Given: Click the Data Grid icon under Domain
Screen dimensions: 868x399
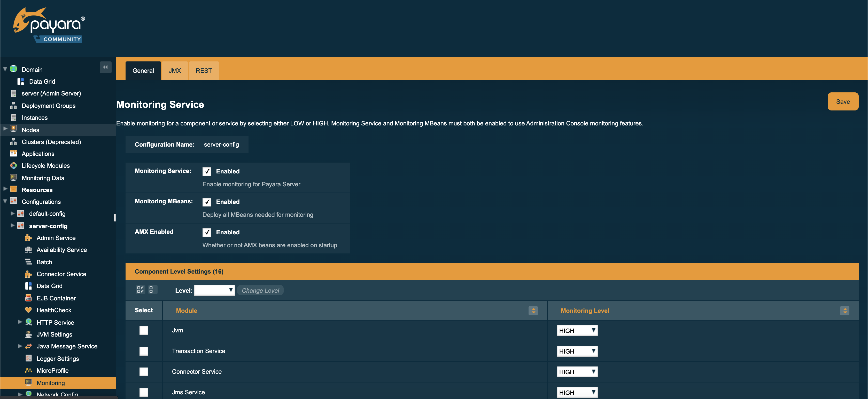Looking at the screenshot, I should pos(21,82).
